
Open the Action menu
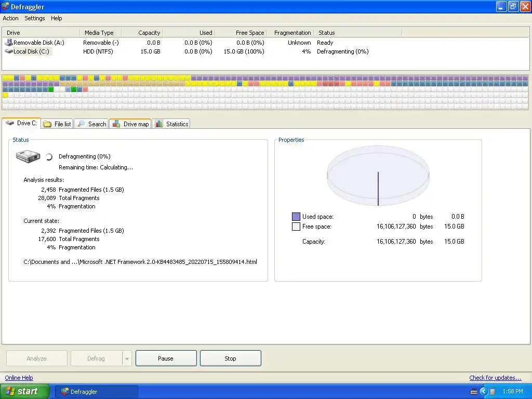pos(10,18)
